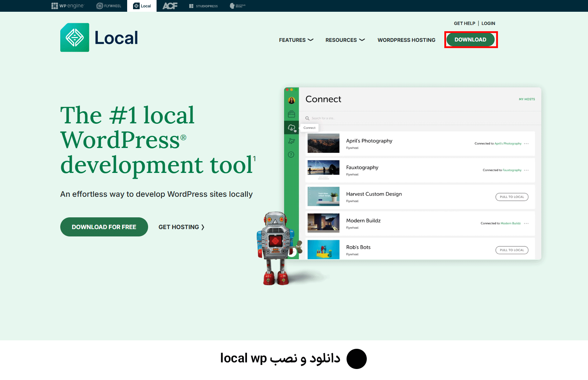Viewport: 588px width, 380px height.
Task: Open Rob's Bots site thumbnail
Action: point(323,249)
